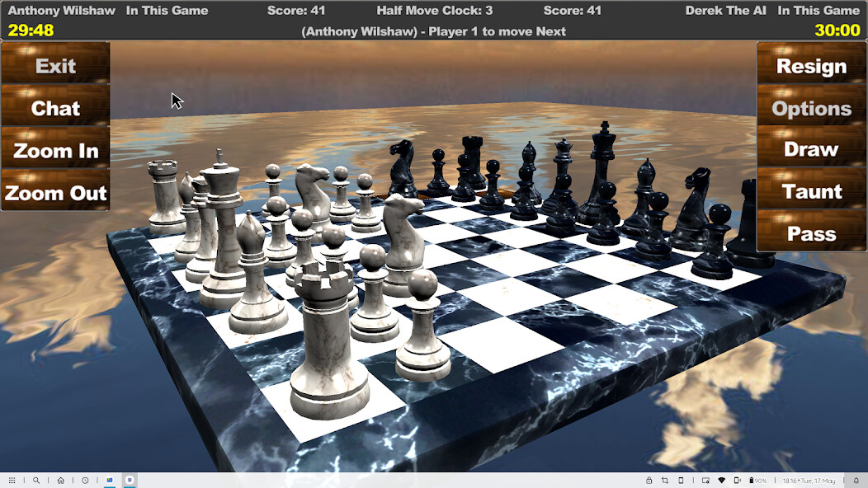The width and height of the screenshot is (868, 488).
Task: Open the Chat panel
Action: tap(55, 108)
